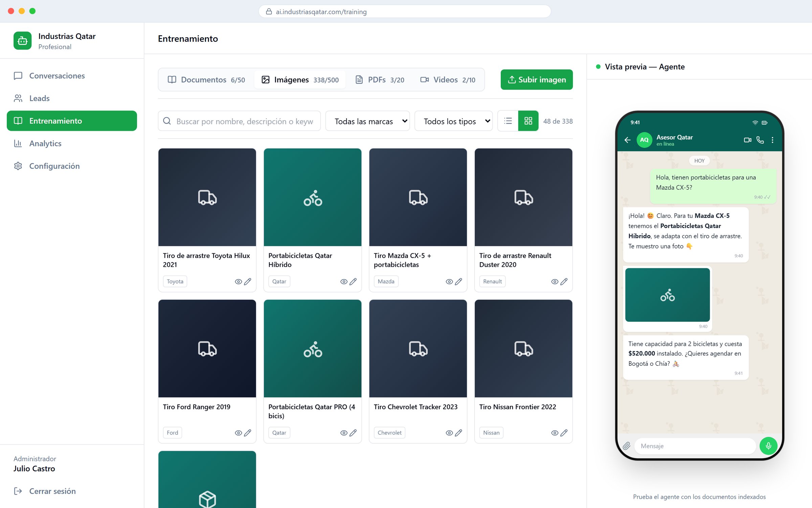Open the three-dot menu in chat header
Screen dimensions: 812x508
[772, 140]
